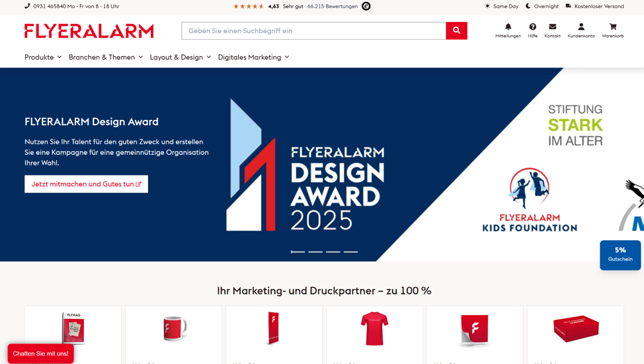
Task: Click the Kostenloser Versand truck icon
Action: [569, 6]
